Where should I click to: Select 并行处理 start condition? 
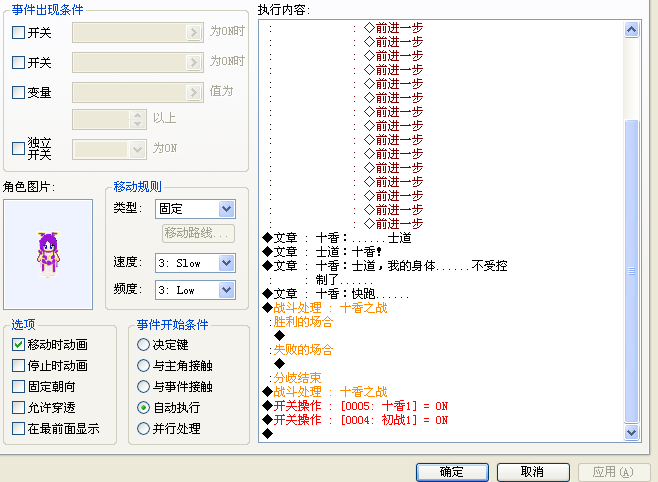click(x=144, y=428)
